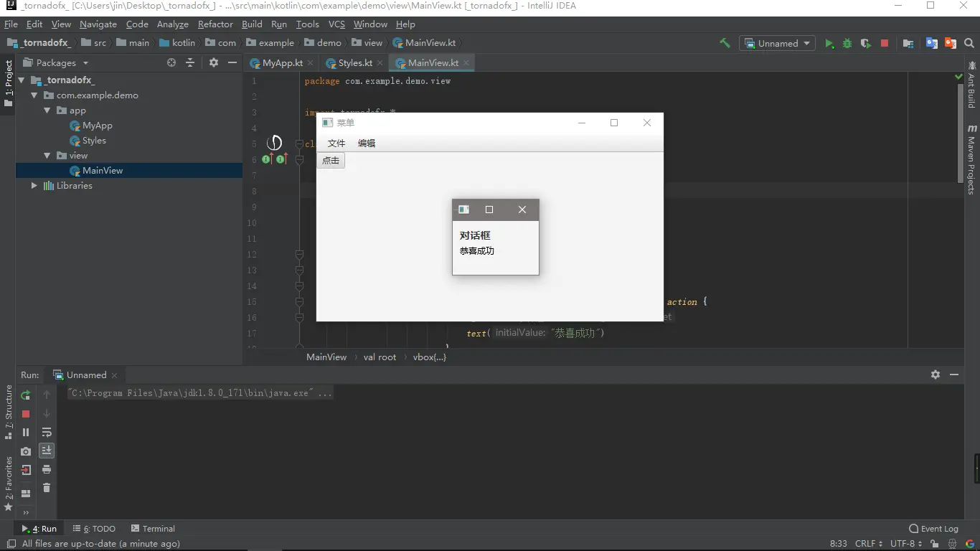Click the CRLF line separator selector
This screenshot has width=980, height=551.
pyautogui.click(x=869, y=544)
